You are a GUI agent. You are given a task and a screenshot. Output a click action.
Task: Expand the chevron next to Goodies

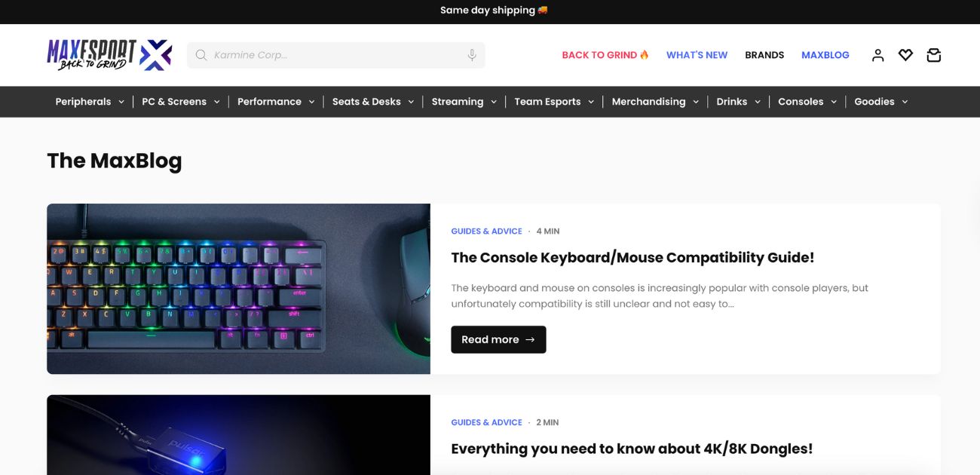point(905,102)
